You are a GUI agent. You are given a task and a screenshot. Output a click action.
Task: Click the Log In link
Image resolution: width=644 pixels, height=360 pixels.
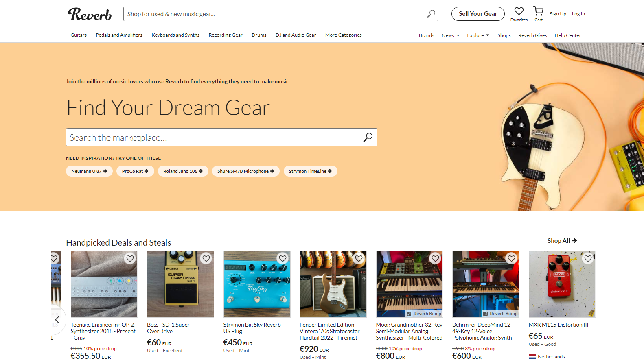tap(578, 14)
